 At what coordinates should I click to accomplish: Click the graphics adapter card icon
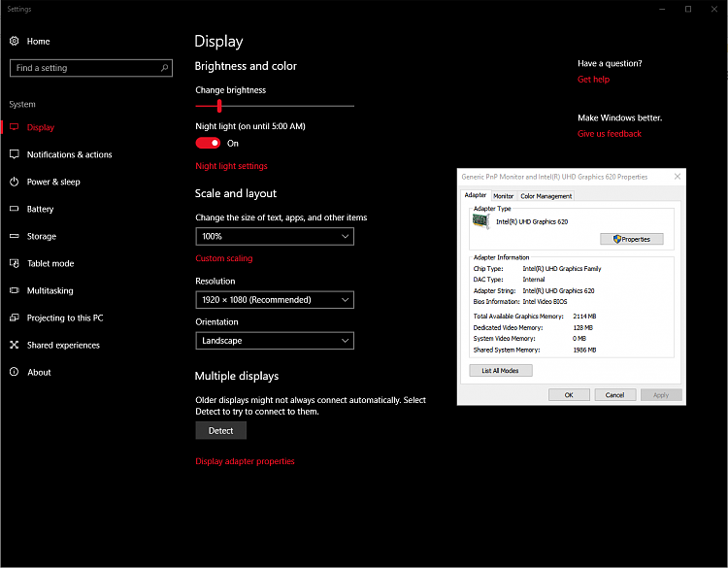coord(481,221)
